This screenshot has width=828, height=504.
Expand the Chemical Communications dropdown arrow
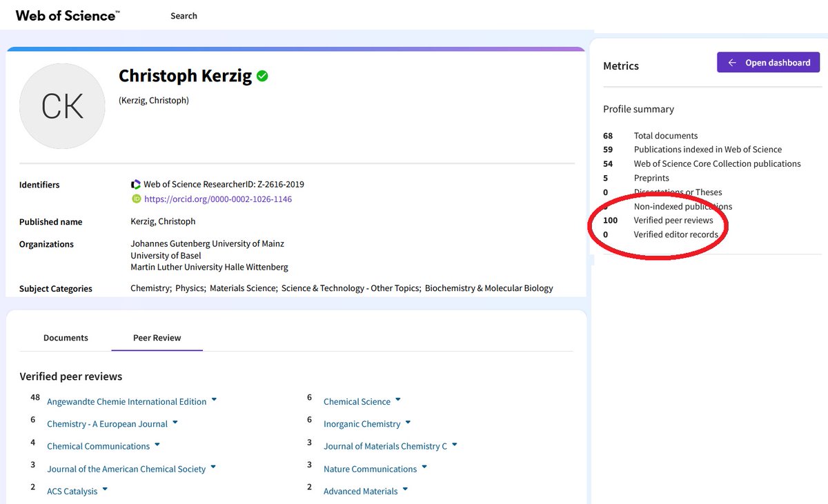(157, 445)
